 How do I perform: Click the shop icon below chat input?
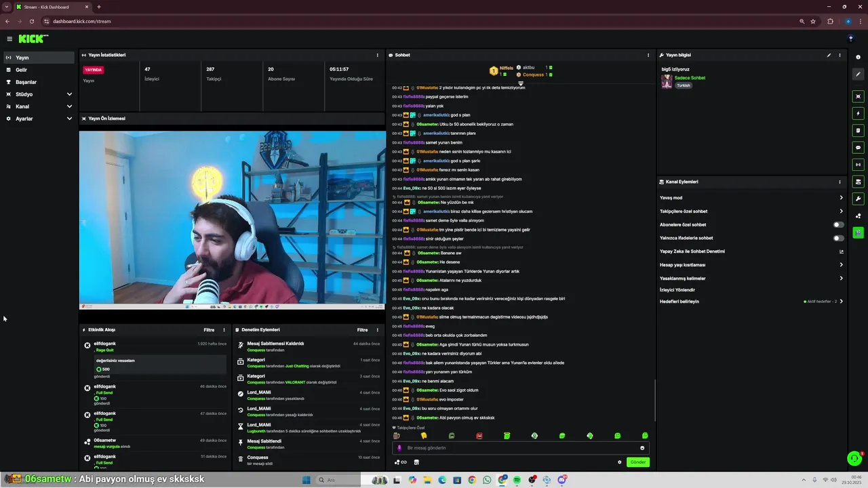416,462
